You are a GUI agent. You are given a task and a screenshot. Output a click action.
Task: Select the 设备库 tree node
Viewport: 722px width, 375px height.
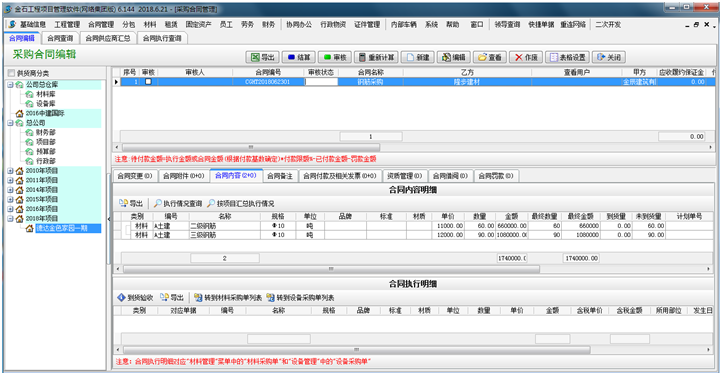[x=46, y=104]
